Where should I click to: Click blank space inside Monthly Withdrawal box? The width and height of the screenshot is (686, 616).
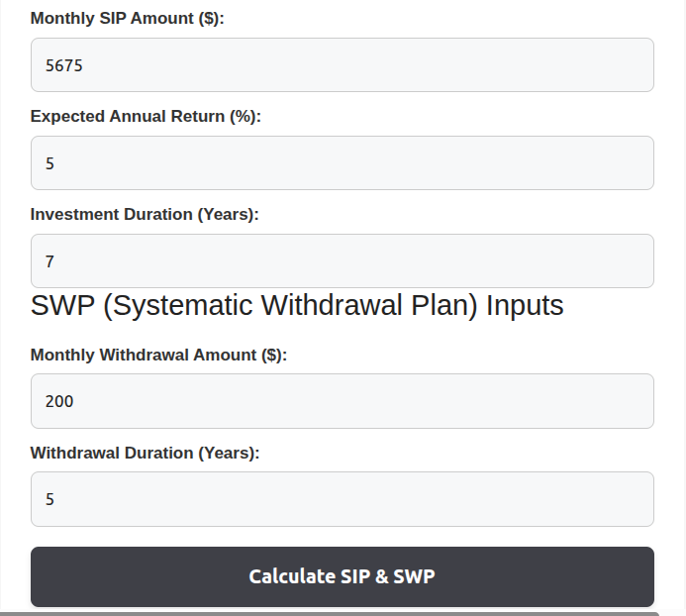(x=445, y=401)
